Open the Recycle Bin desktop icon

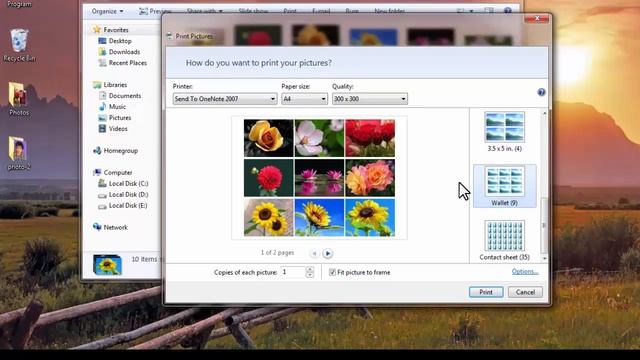pyautogui.click(x=19, y=45)
